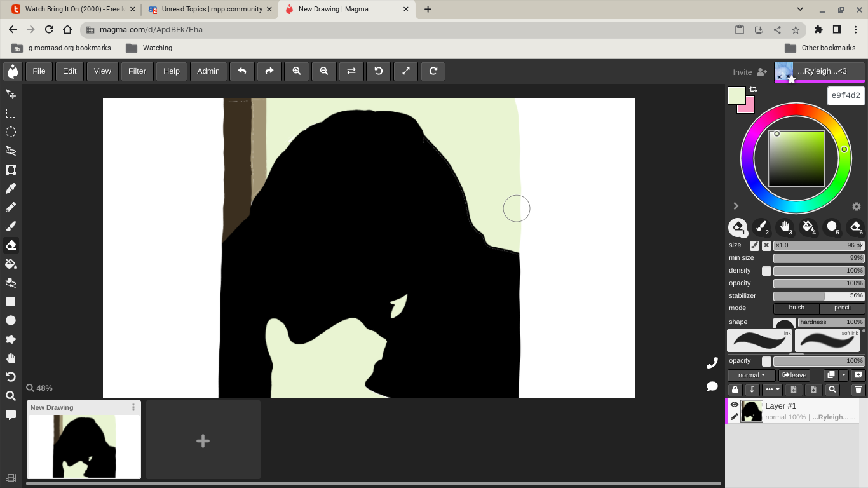Screen dimensions: 868x488
Task: Open the Edit menu
Action: 69,71
